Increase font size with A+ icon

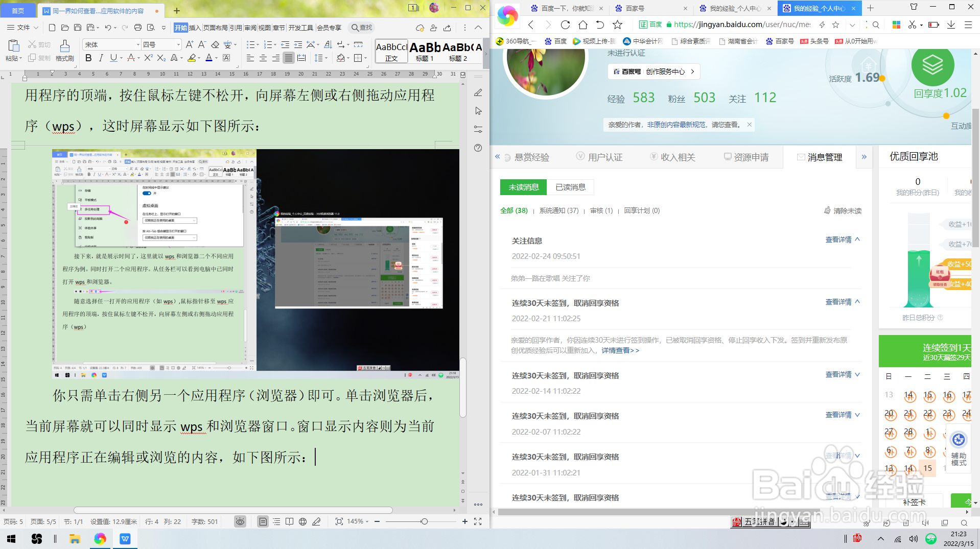190,44
